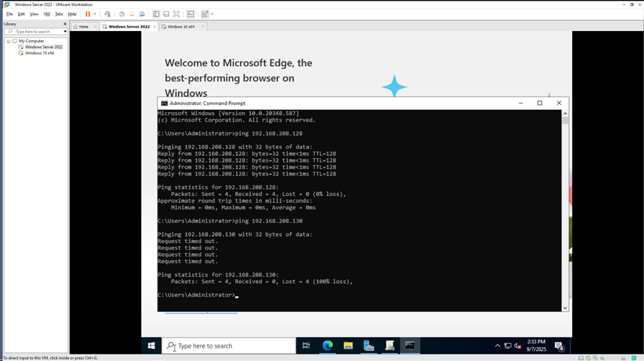
Task: Enter full screen mode icon
Action: 176,14
